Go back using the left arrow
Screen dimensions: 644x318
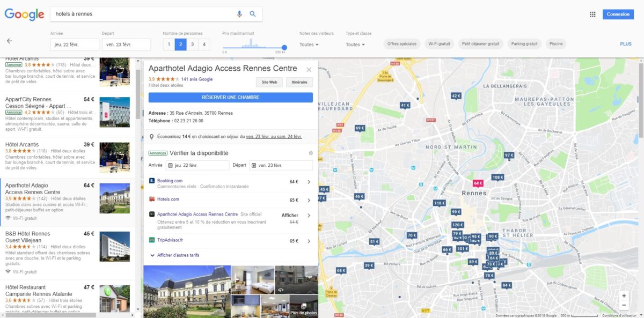(9, 41)
